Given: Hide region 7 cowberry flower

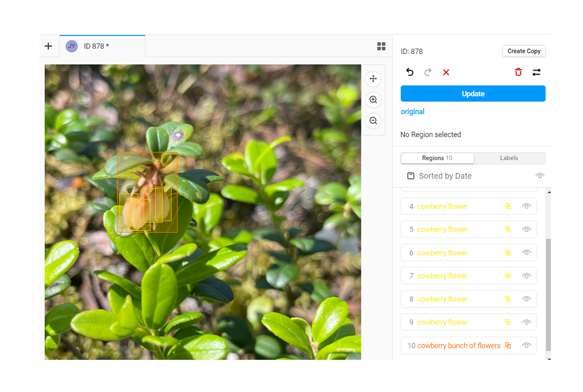Looking at the screenshot, I should coord(527,276).
